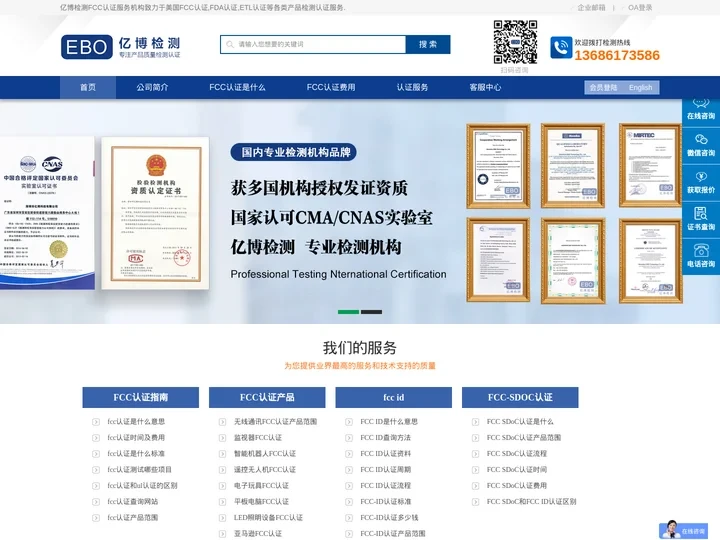Open FCC SDoC和FCC ID认证区别 link

(531, 502)
